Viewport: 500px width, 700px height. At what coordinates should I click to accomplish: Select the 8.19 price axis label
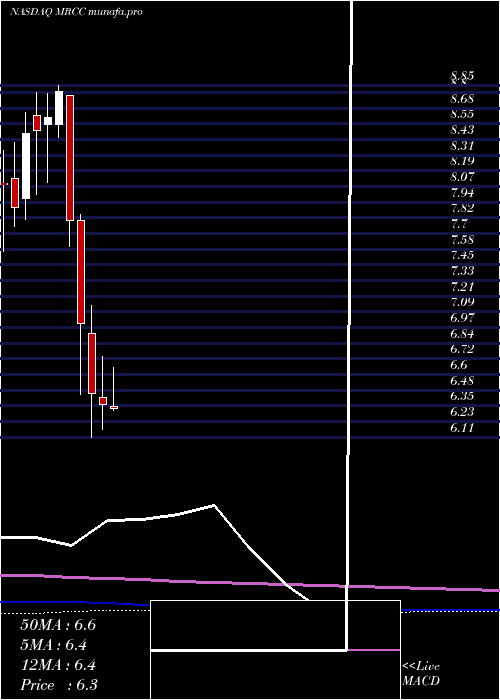[x=462, y=161]
